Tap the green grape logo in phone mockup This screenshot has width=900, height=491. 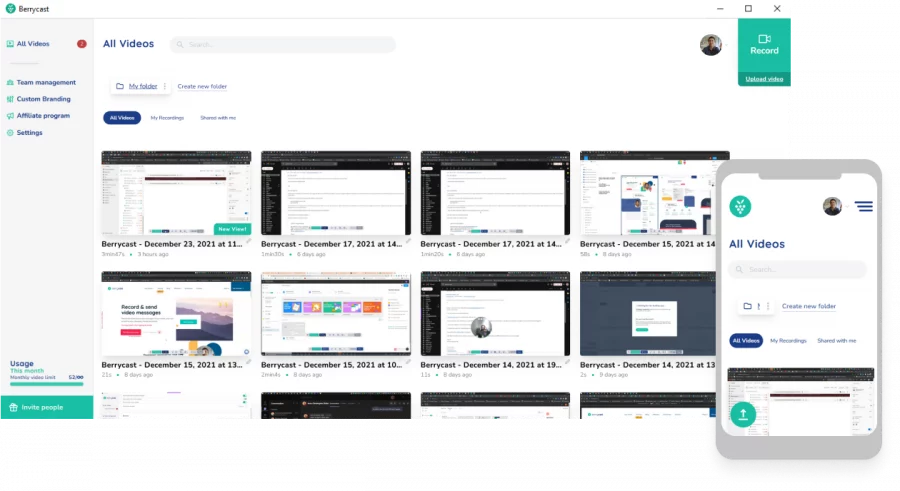click(740, 206)
